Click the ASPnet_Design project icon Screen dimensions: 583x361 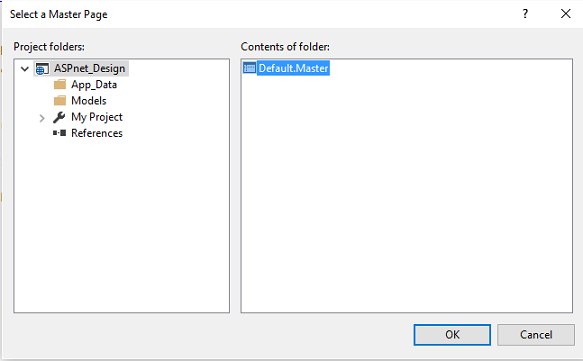point(42,69)
